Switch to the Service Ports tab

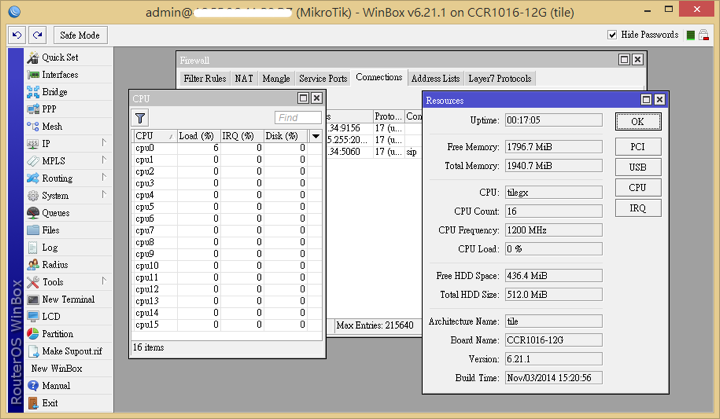(323, 79)
